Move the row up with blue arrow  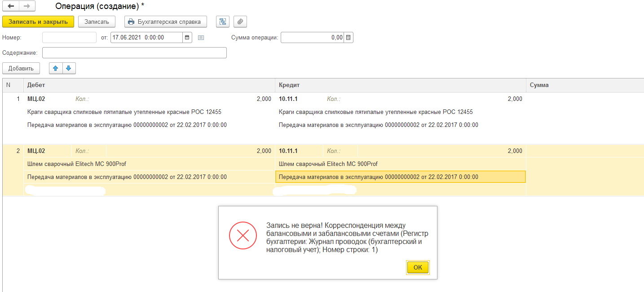tap(56, 68)
